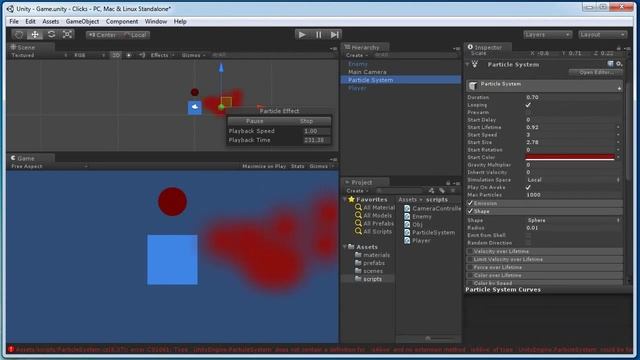This screenshot has width=640, height=360.
Task: Toggle the Local/Global handle button
Action: [x=135, y=35]
